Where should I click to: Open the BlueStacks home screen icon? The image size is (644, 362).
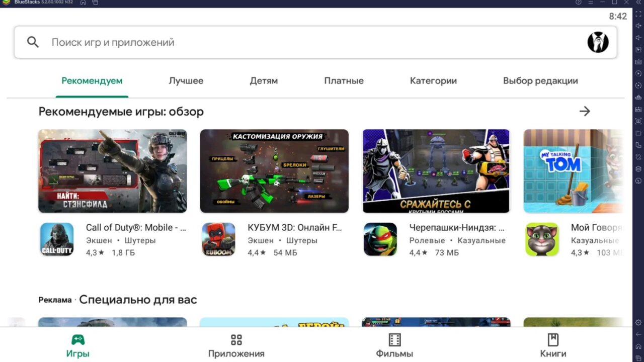(x=83, y=2)
